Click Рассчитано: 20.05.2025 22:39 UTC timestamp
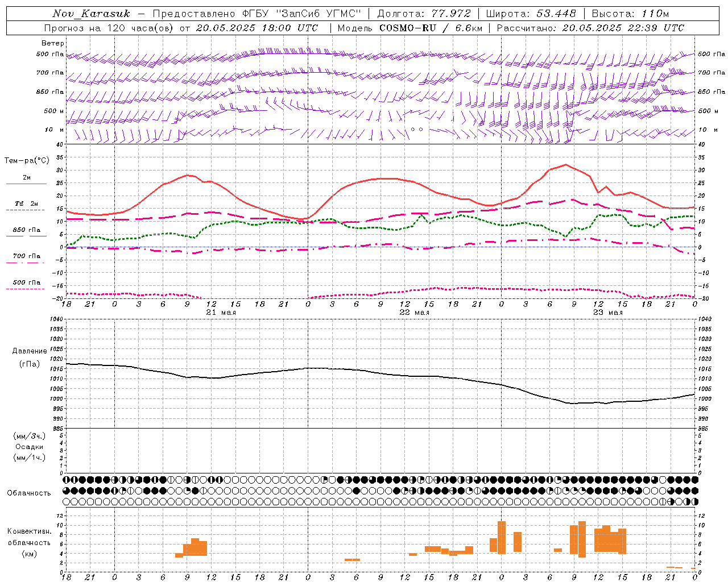This screenshot has width=728, height=582. click(590, 28)
